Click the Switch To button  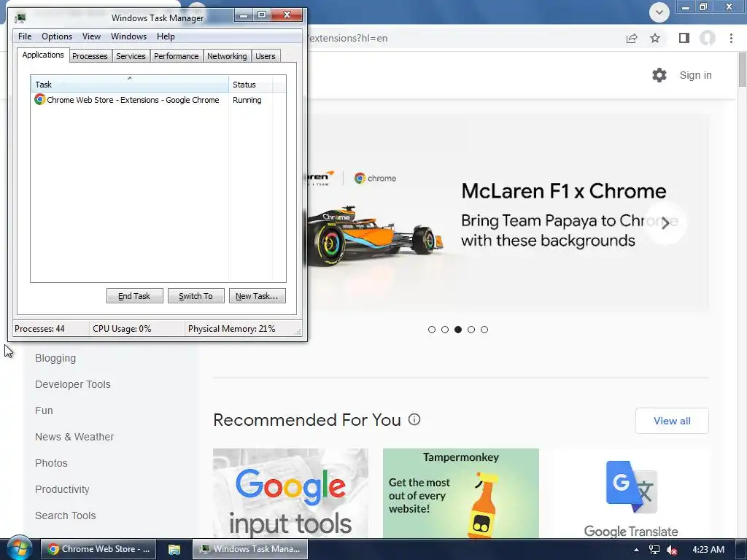196,296
